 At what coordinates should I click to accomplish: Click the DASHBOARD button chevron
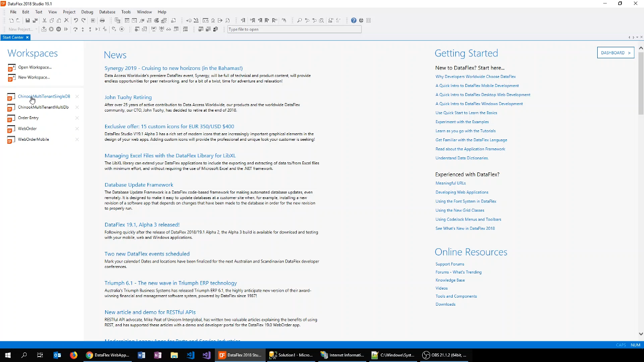point(629,53)
